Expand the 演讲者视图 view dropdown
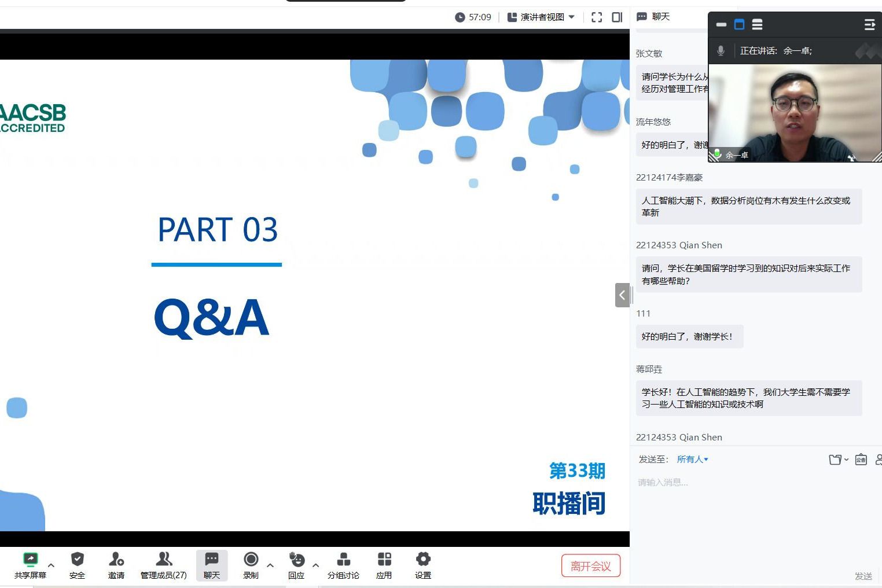 click(542, 17)
